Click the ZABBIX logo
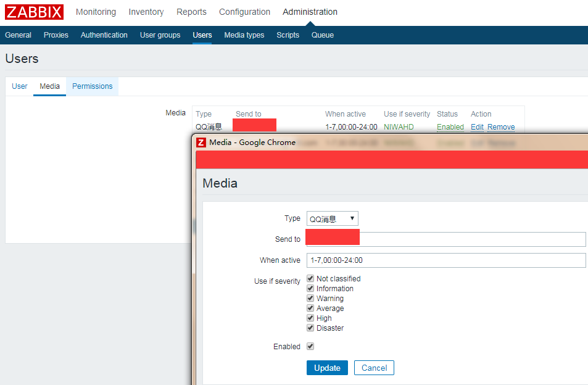588x385 pixels. point(34,12)
